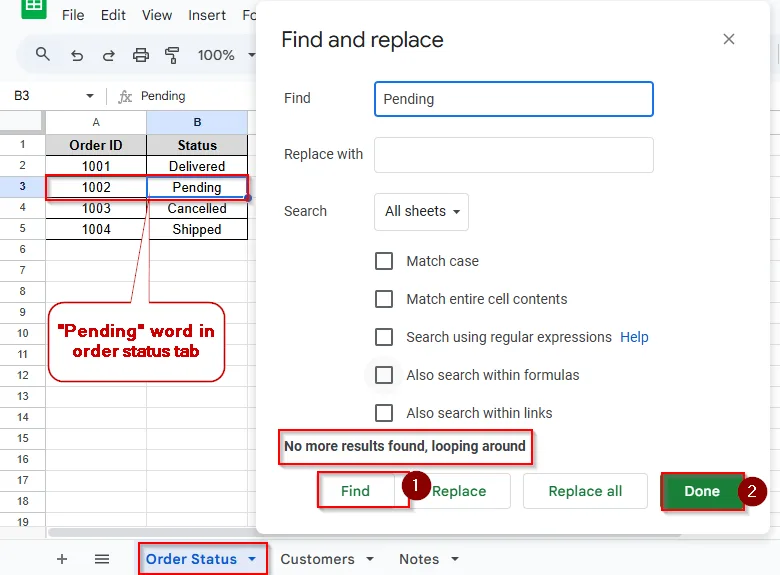Open the File menu

pos(73,15)
